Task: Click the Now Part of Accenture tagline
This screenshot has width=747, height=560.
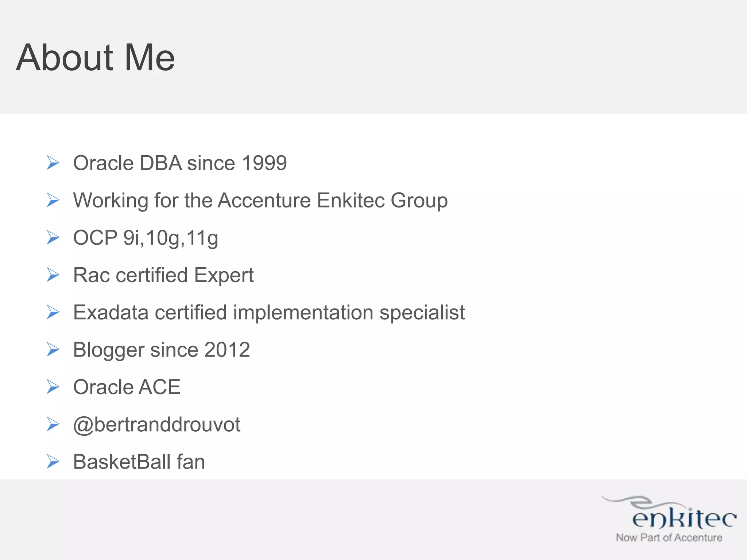Action: (669, 538)
